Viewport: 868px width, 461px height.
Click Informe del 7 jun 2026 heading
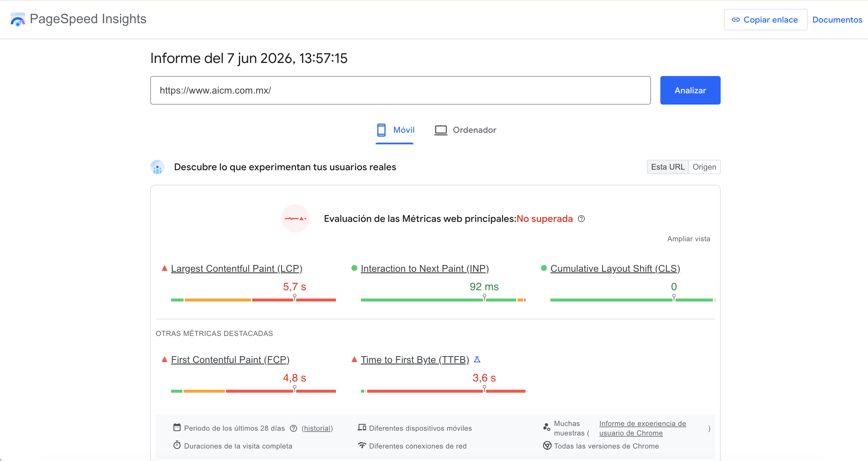click(x=249, y=58)
